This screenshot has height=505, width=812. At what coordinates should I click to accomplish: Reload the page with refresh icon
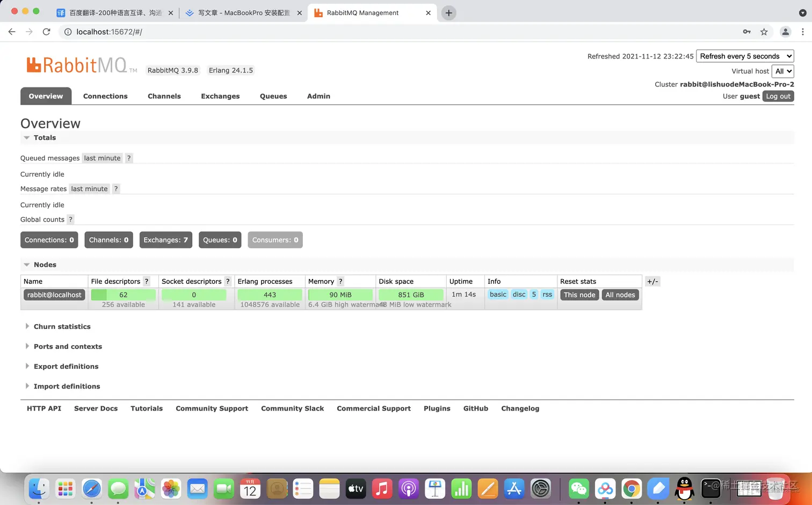[x=47, y=32]
